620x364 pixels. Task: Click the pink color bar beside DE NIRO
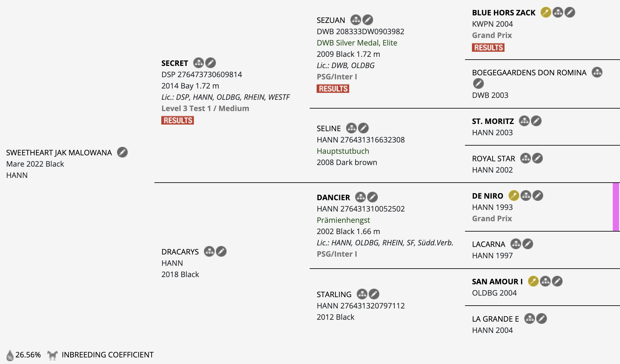[x=616, y=207]
